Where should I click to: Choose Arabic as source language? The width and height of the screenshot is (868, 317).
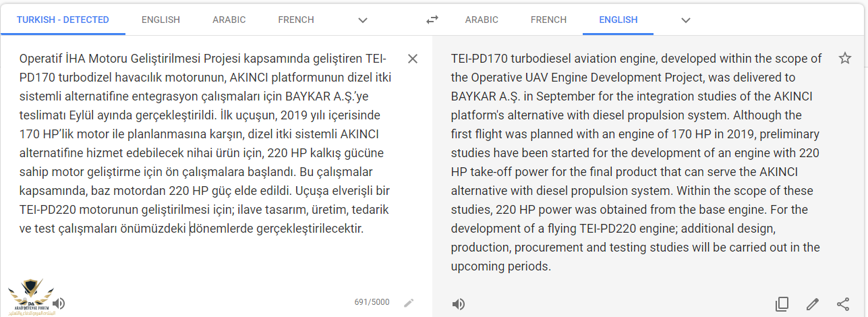point(229,20)
